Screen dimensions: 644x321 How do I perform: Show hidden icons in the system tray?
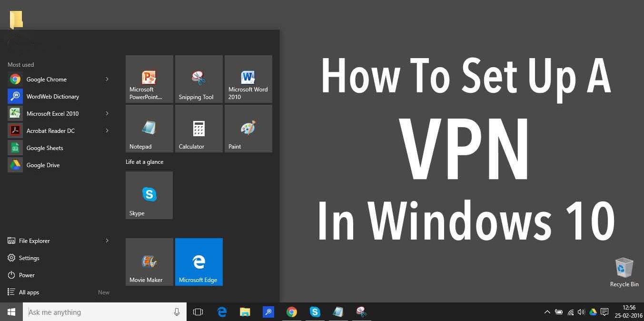(547, 312)
